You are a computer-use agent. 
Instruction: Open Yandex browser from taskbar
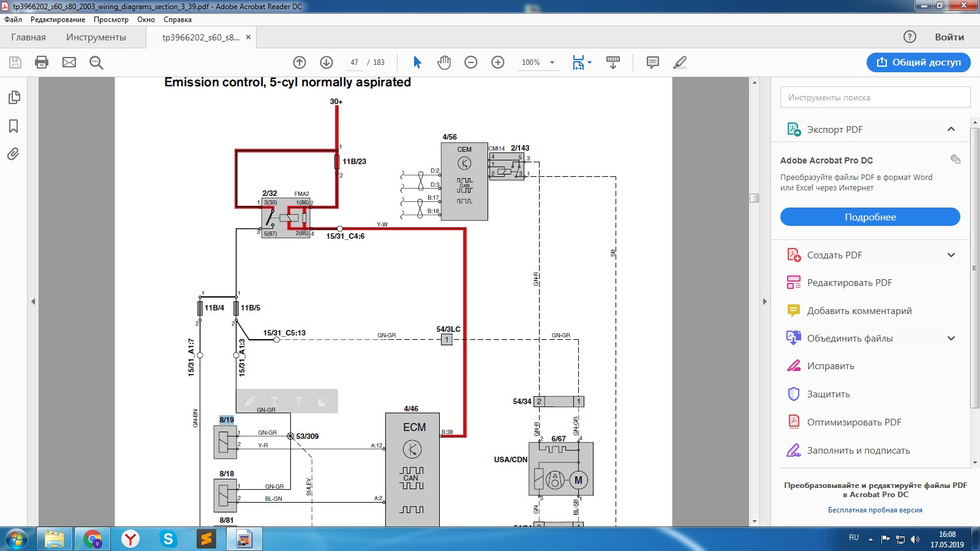point(130,539)
